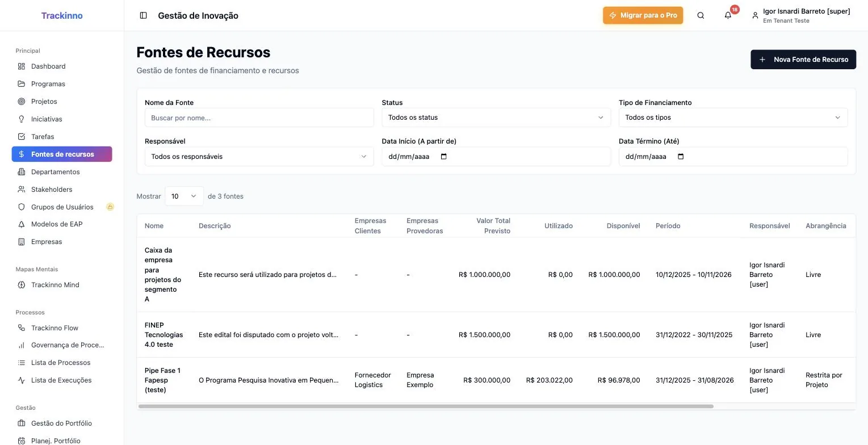Viewport: 868px width, 445px height.
Task: Click the horizontal scrollbar below the table
Action: (426, 406)
